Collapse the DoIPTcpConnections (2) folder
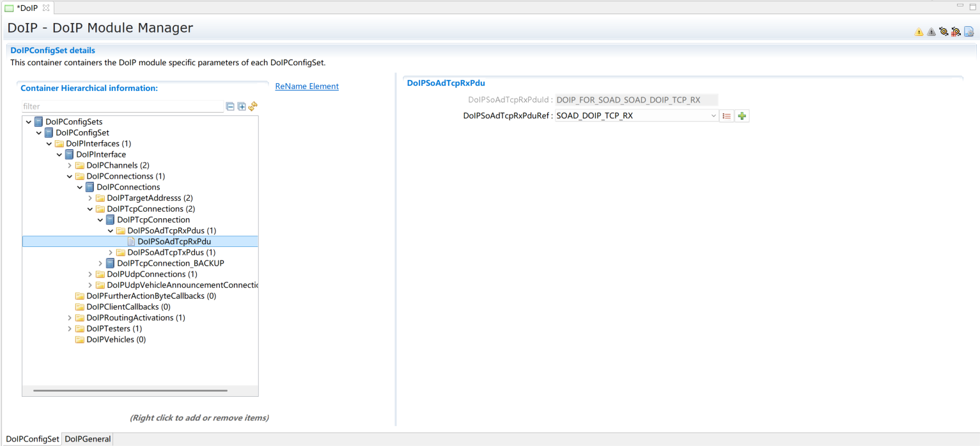This screenshot has width=980, height=446. click(x=90, y=209)
